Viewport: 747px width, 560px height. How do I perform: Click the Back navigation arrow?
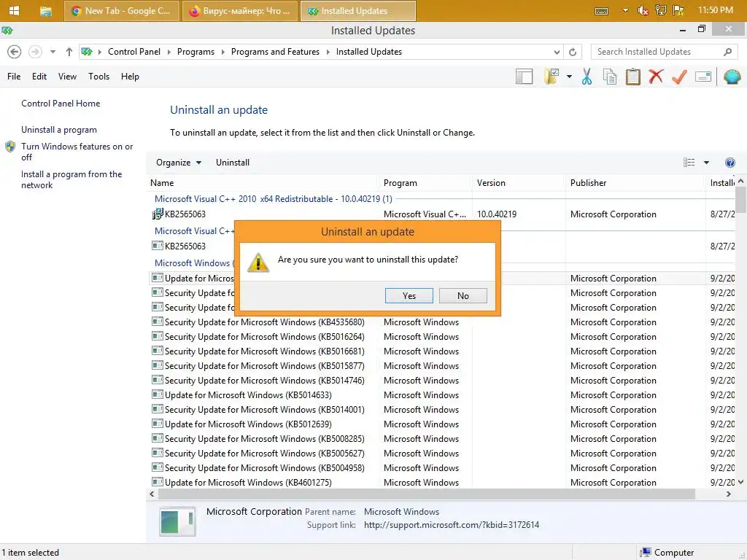[x=15, y=52]
